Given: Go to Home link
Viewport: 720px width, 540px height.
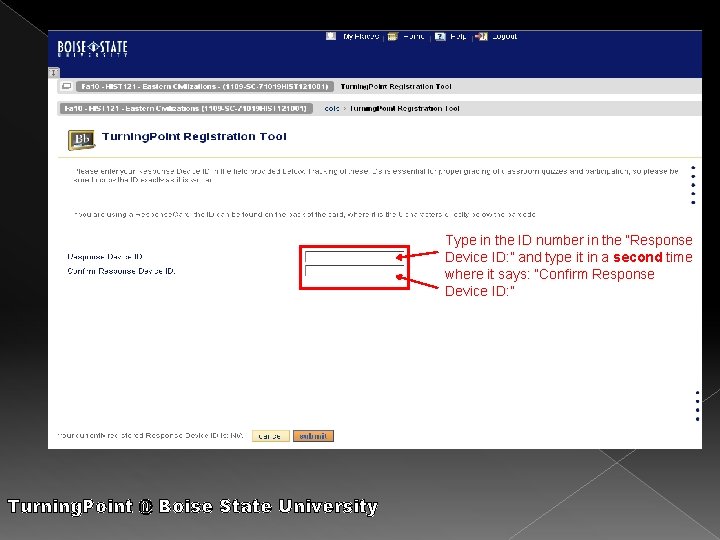Looking at the screenshot, I should 414,36.
